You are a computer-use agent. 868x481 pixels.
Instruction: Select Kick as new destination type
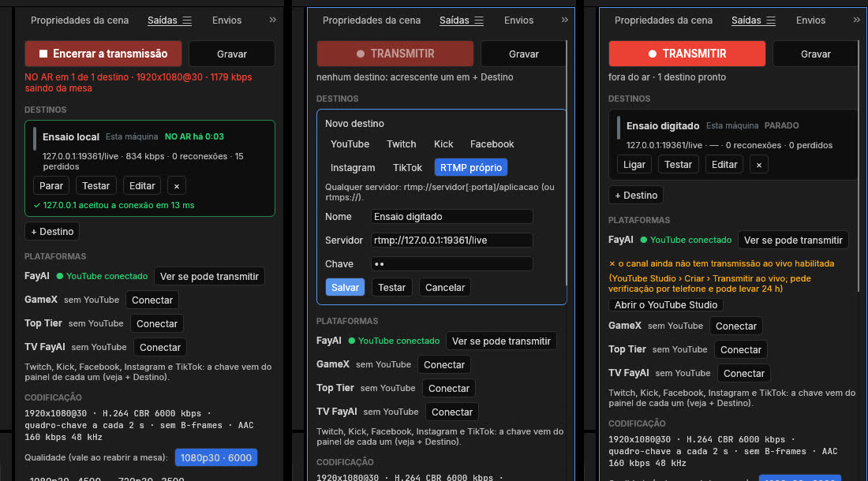(443, 144)
